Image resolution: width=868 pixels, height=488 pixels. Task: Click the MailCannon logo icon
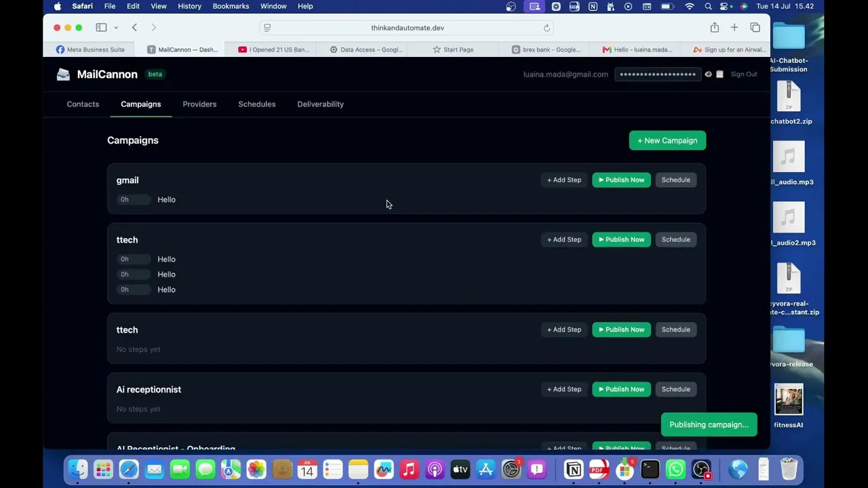click(x=63, y=75)
